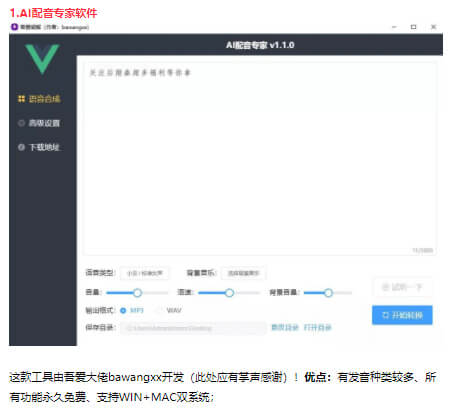Click the 下载地址 sidebar icon
Image resolution: width=455 pixels, height=412 pixels.
[x=22, y=147]
